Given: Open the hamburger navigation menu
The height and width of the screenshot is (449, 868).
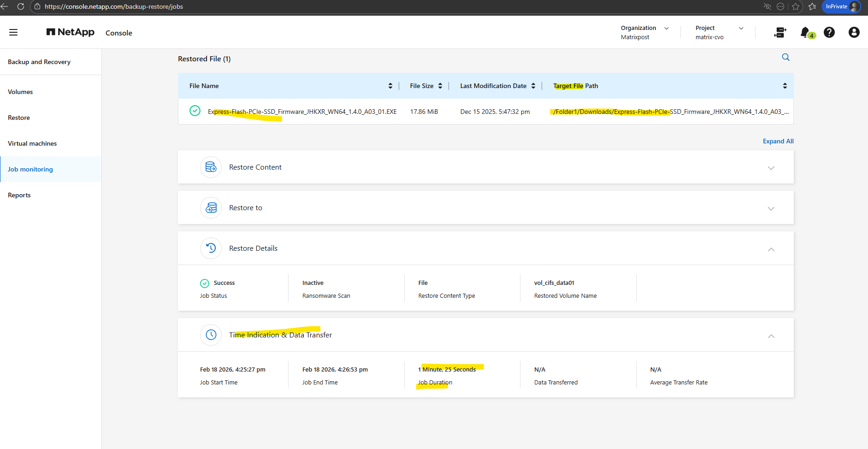Looking at the screenshot, I should click(13, 32).
